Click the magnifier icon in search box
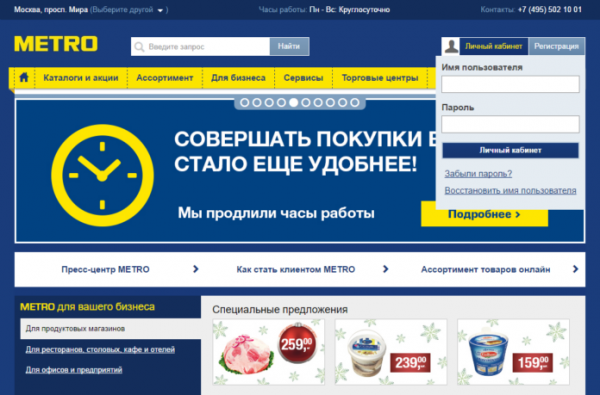Image resolution: width=600 pixels, height=395 pixels. point(139,47)
